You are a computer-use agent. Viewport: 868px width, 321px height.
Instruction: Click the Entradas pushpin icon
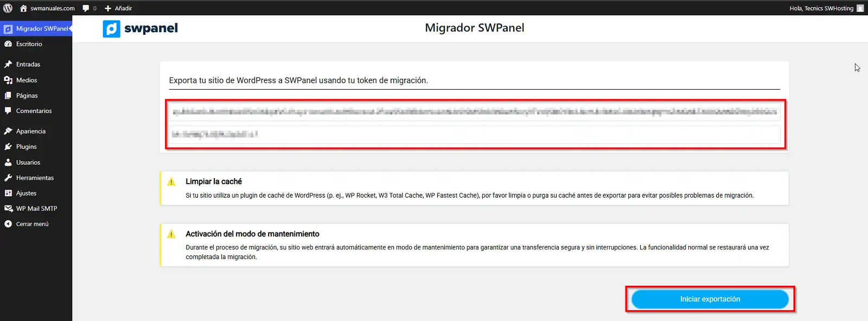[8, 64]
